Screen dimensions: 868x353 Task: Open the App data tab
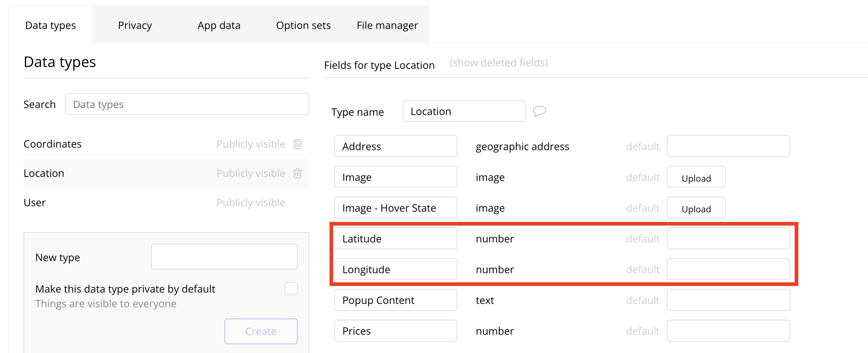[219, 25]
